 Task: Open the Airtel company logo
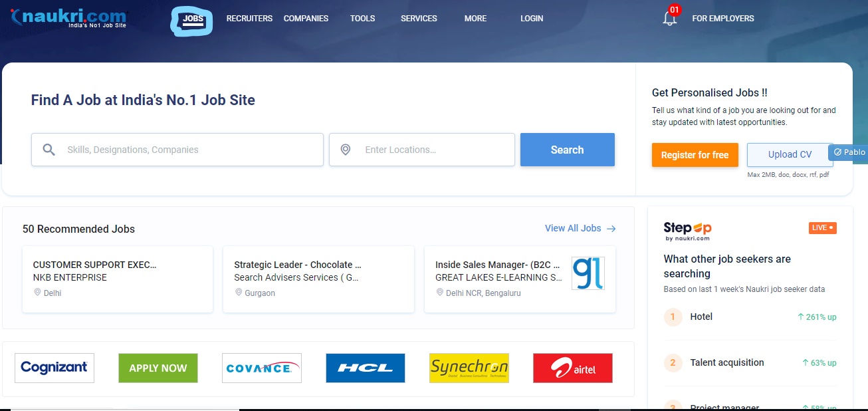point(573,368)
